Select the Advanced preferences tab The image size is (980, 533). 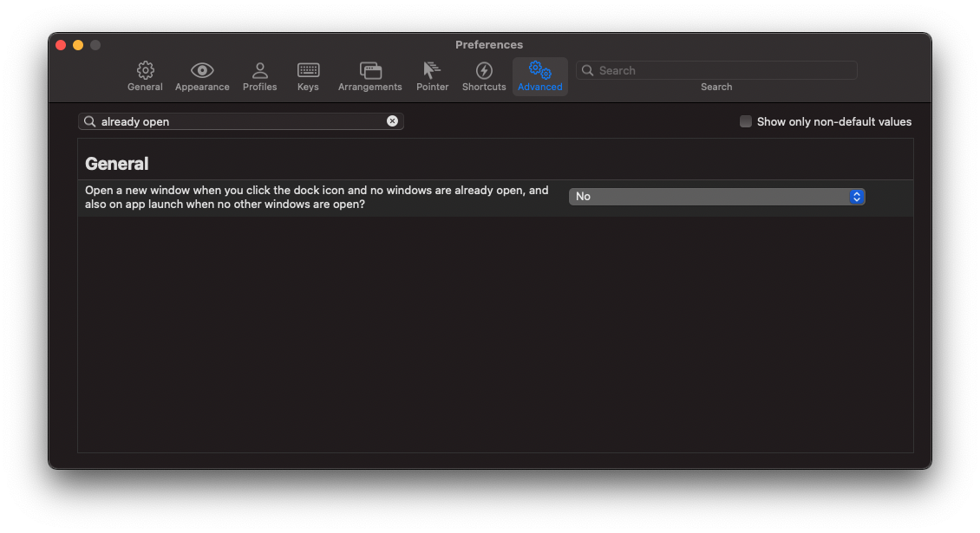point(540,77)
